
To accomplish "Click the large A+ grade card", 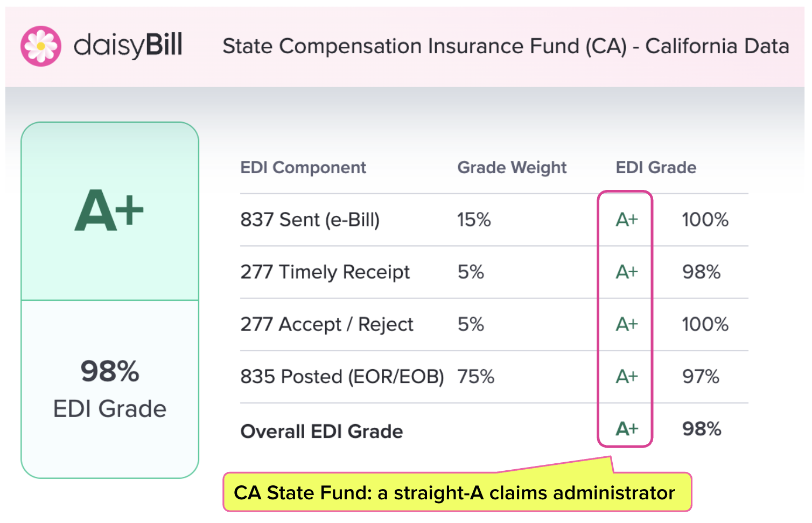I will (x=110, y=211).
